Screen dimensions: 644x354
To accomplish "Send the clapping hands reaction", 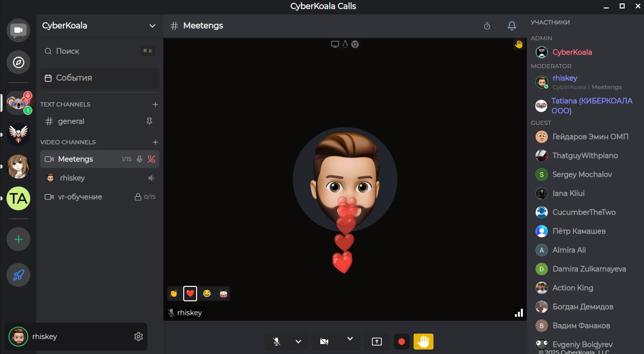I will (174, 293).
